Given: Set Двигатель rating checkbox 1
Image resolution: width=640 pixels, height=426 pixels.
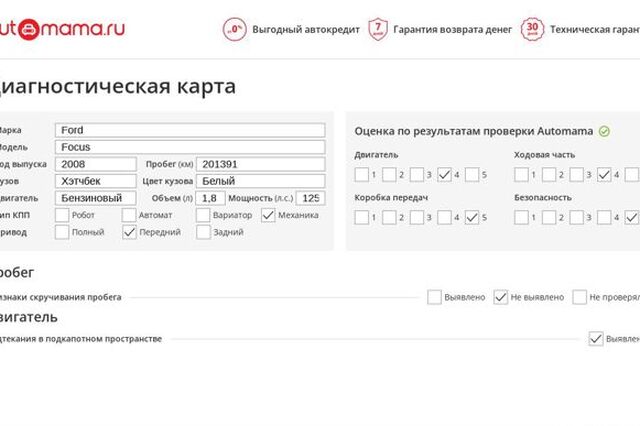Looking at the screenshot, I should click(x=362, y=175).
